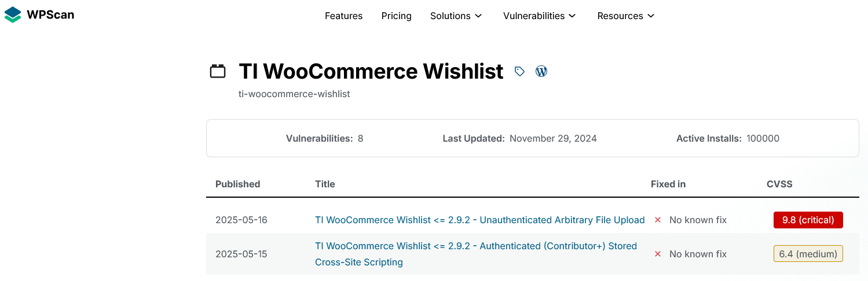The image size is (868, 281).
Task: Click the Published column header
Action: (x=238, y=184)
